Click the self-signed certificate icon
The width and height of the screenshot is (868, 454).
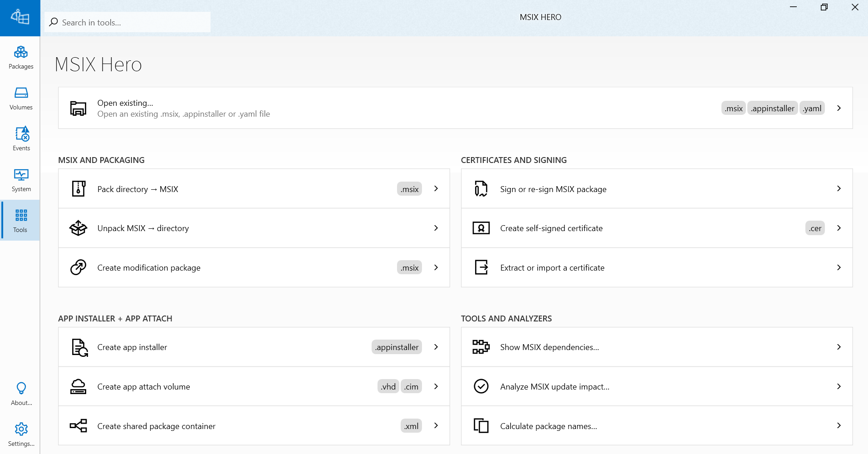(481, 228)
